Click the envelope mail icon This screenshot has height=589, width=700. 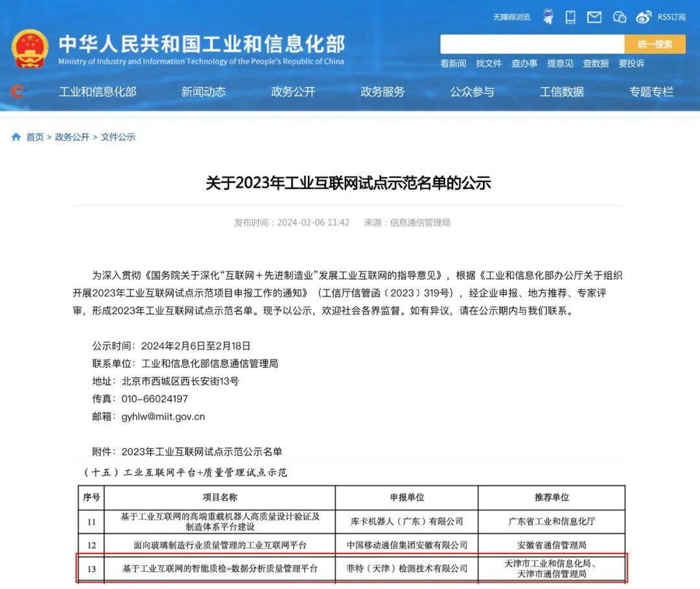(x=594, y=17)
